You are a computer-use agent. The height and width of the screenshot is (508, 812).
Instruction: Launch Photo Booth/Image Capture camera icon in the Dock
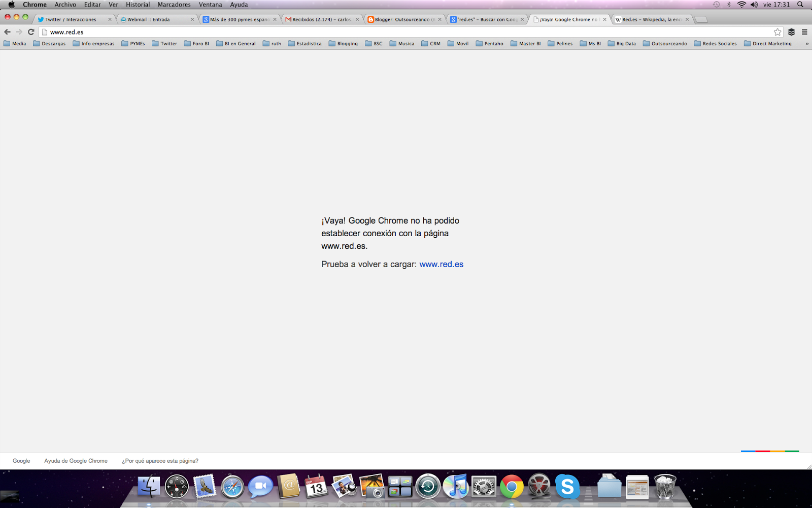coord(372,487)
